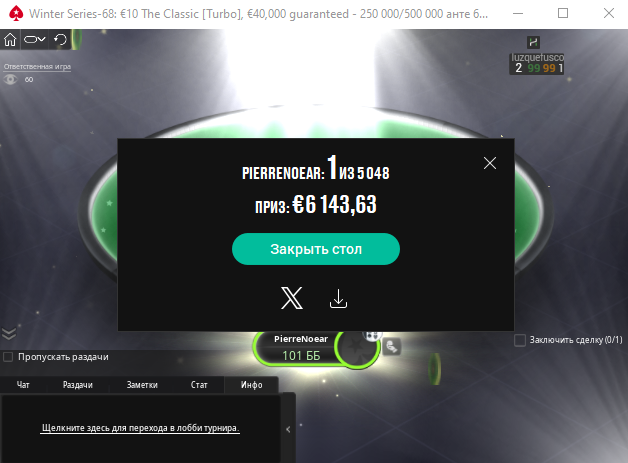This screenshot has width=628, height=463.
Task: Download the result image icon
Action: coord(338,299)
